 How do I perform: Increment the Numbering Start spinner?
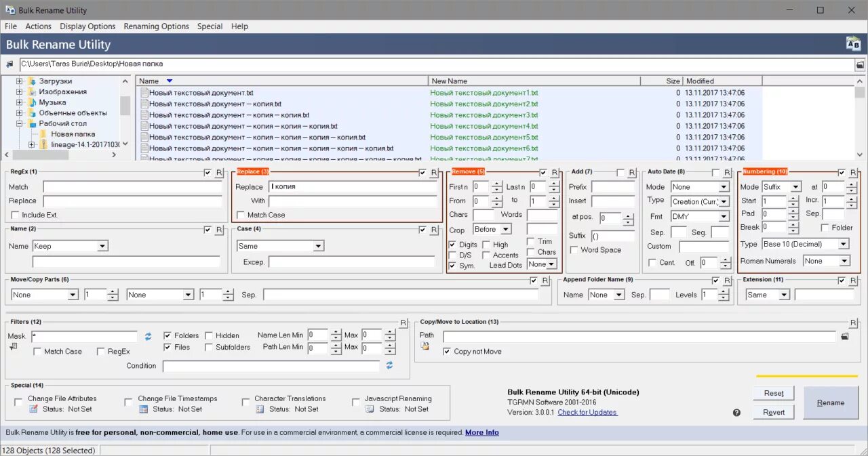[x=792, y=199]
